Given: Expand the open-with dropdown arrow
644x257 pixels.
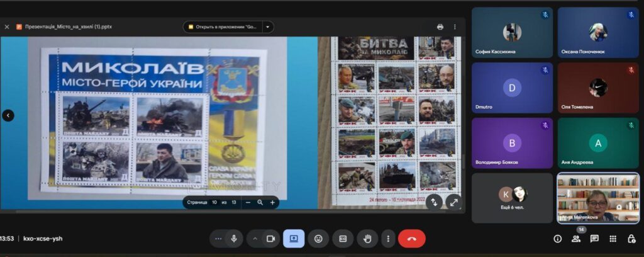Looking at the screenshot, I should point(268,27).
